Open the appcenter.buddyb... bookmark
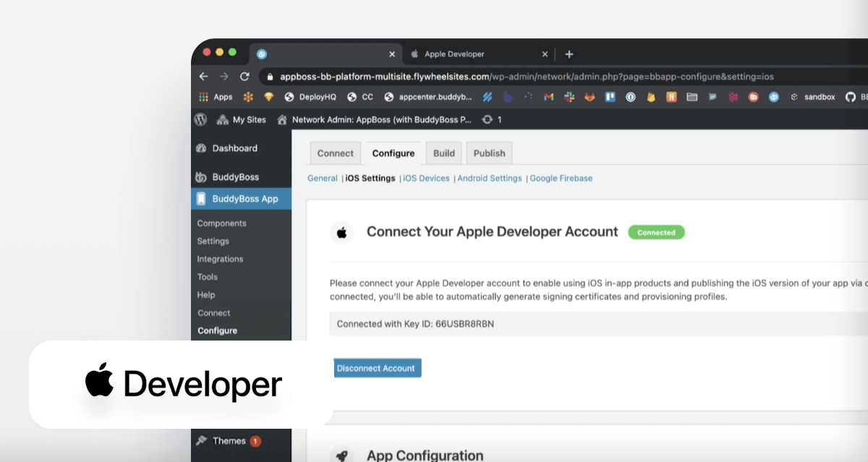 point(427,97)
